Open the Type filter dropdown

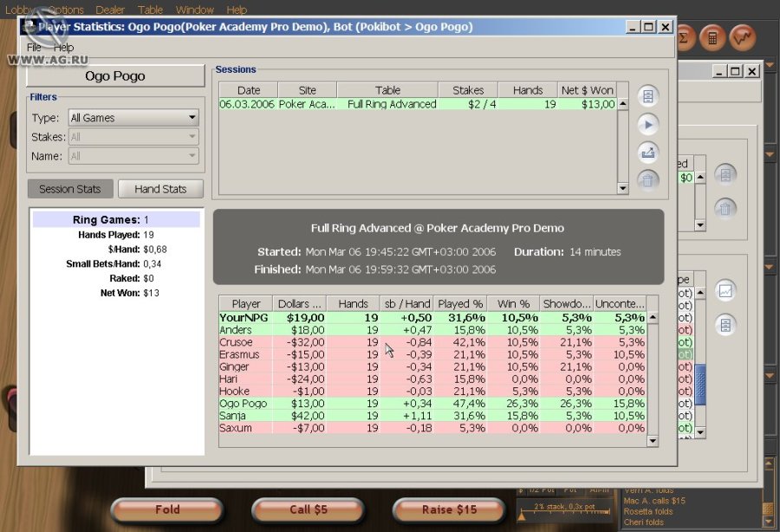click(x=133, y=118)
